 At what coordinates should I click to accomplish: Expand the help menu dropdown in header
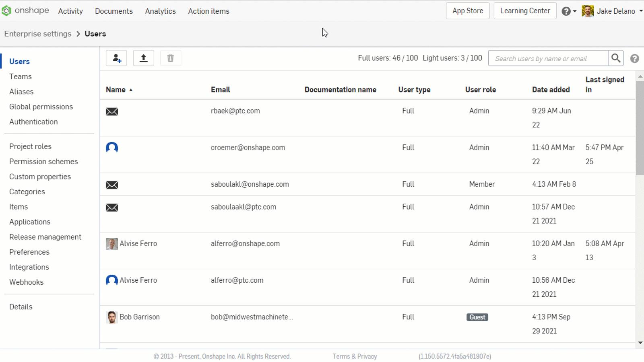(569, 11)
